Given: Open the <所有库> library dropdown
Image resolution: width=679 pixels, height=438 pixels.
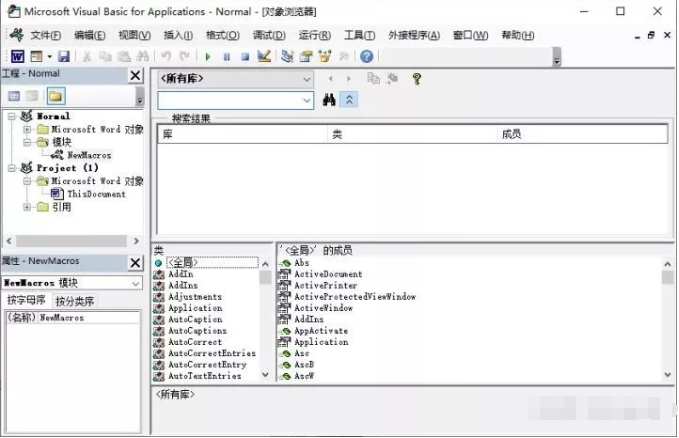Looking at the screenshot, I should coord(307,79).
